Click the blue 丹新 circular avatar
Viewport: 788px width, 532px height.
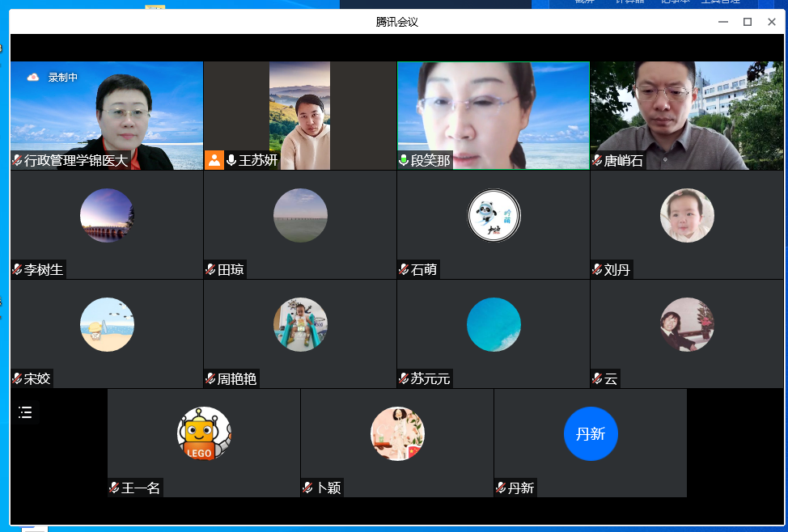(591, 433)
